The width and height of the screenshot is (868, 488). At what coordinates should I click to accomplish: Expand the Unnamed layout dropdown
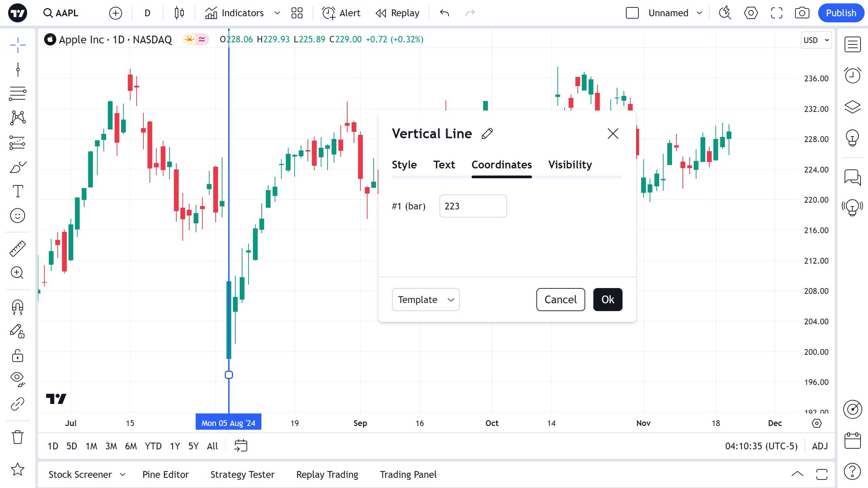pyautogui.click(x=699, y=13)
